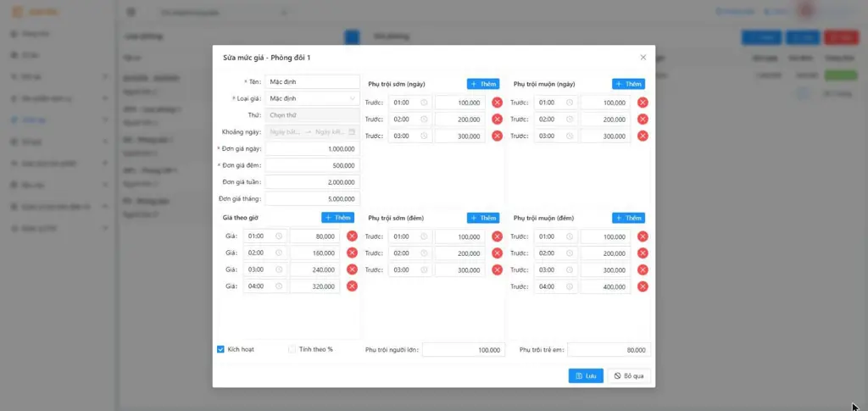Click Thêm for Phụ trội muộn (đêm)

(628, 218)
